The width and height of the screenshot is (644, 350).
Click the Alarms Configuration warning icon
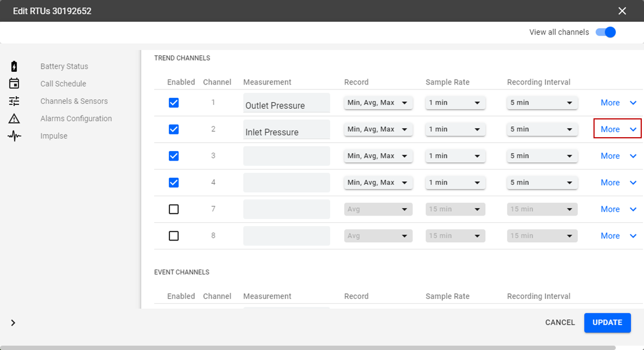14,118
